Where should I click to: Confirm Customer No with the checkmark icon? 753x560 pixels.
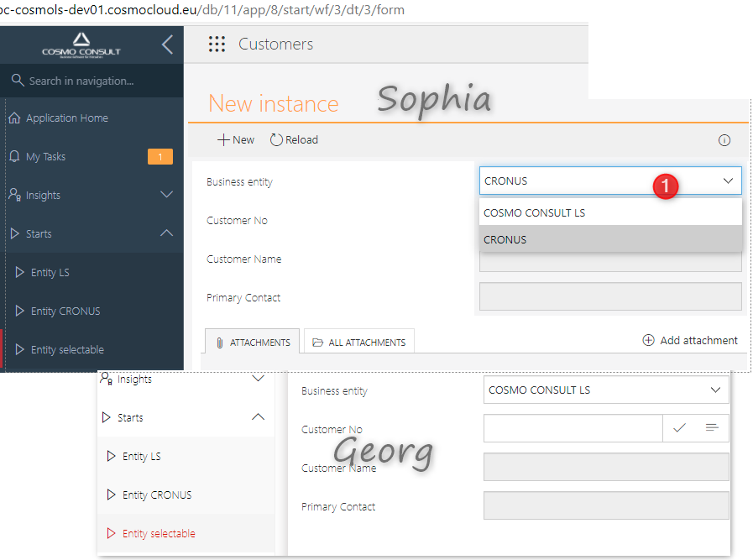(x=679, y=428)
